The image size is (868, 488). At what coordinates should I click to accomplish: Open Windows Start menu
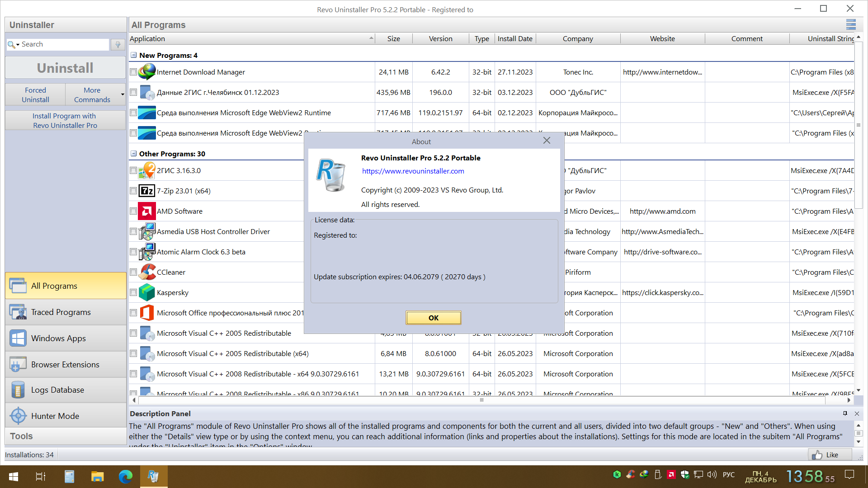pyautogui.click(x=14, y=476)
